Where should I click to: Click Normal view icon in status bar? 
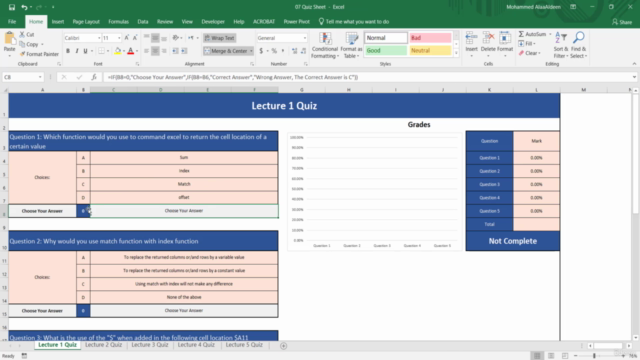[537, 356]
